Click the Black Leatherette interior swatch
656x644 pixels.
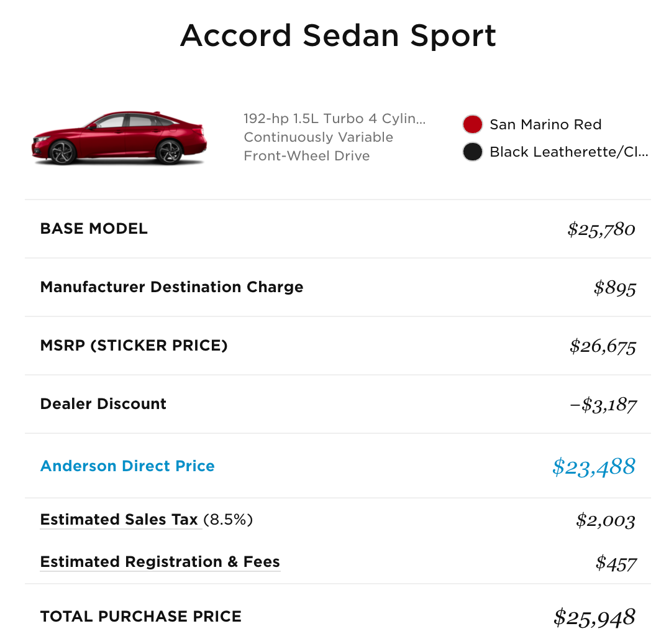pos(472,152)
